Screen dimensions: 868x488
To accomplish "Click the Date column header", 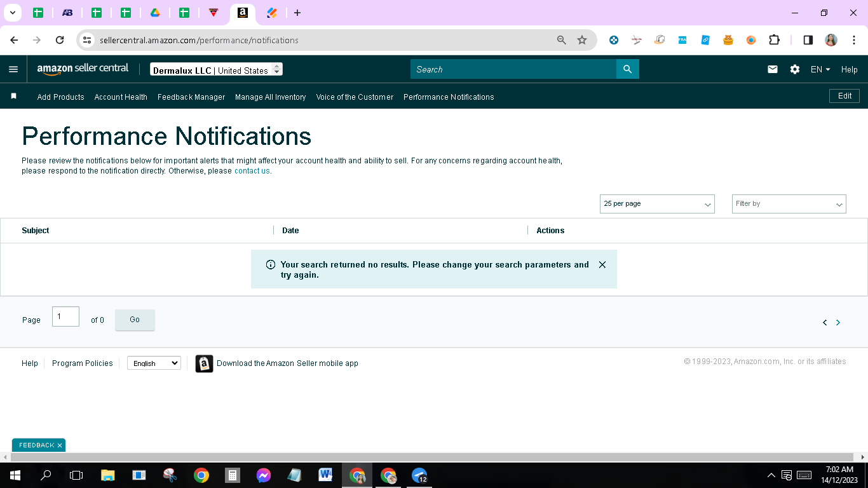I will pyautogui.click(x=290, y=231).
